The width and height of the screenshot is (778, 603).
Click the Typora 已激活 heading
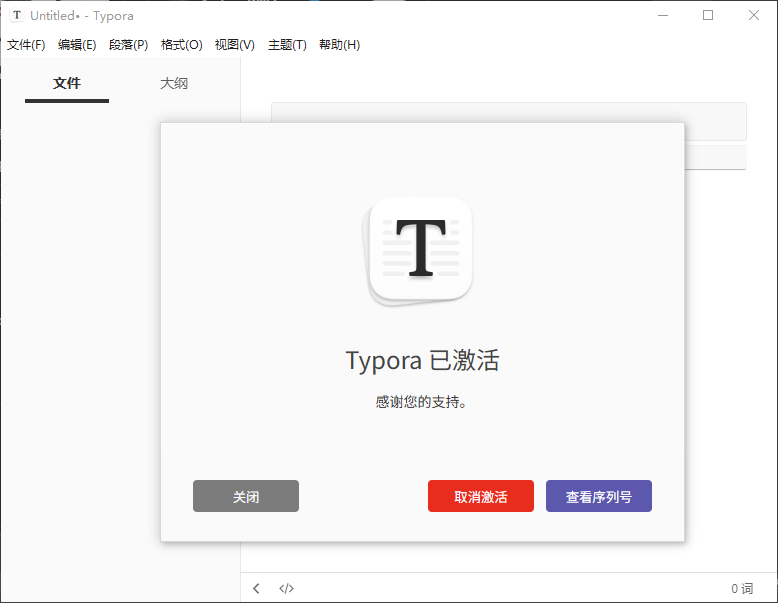(x=422, y=360)
